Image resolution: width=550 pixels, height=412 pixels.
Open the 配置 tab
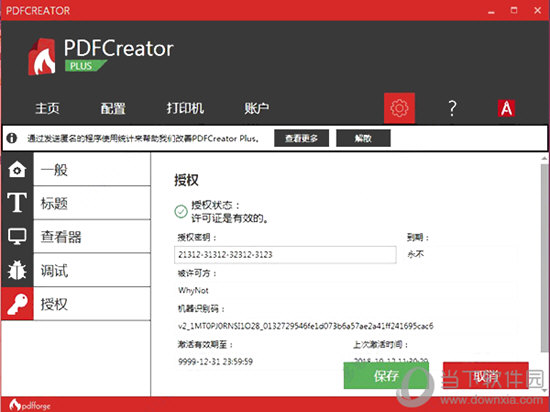point(113,108)
